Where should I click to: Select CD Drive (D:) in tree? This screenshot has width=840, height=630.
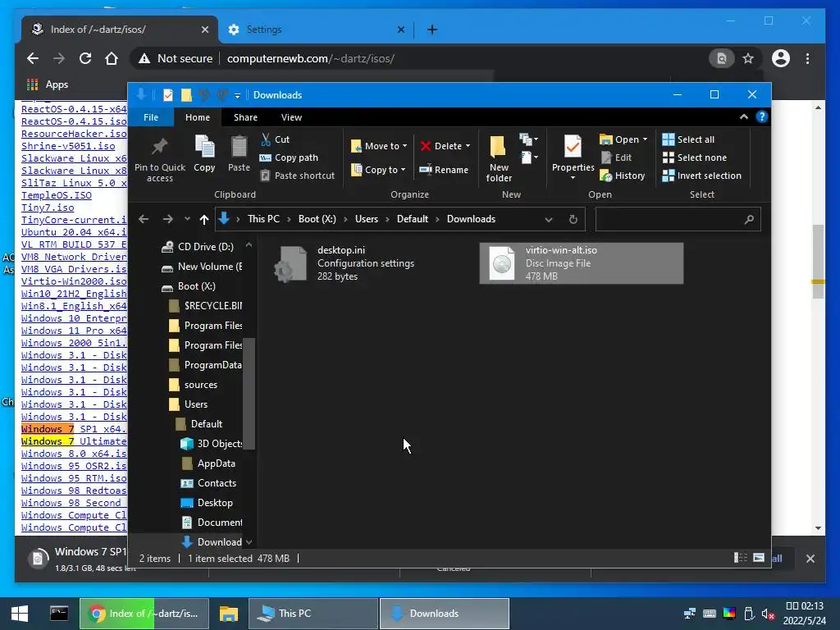[199, 247]
